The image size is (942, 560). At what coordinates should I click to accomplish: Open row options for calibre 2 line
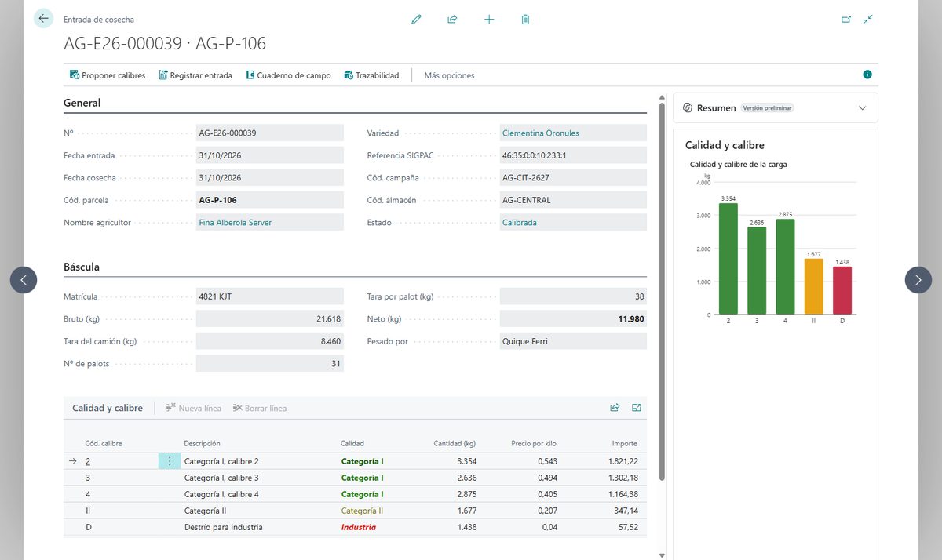[169, 461]
